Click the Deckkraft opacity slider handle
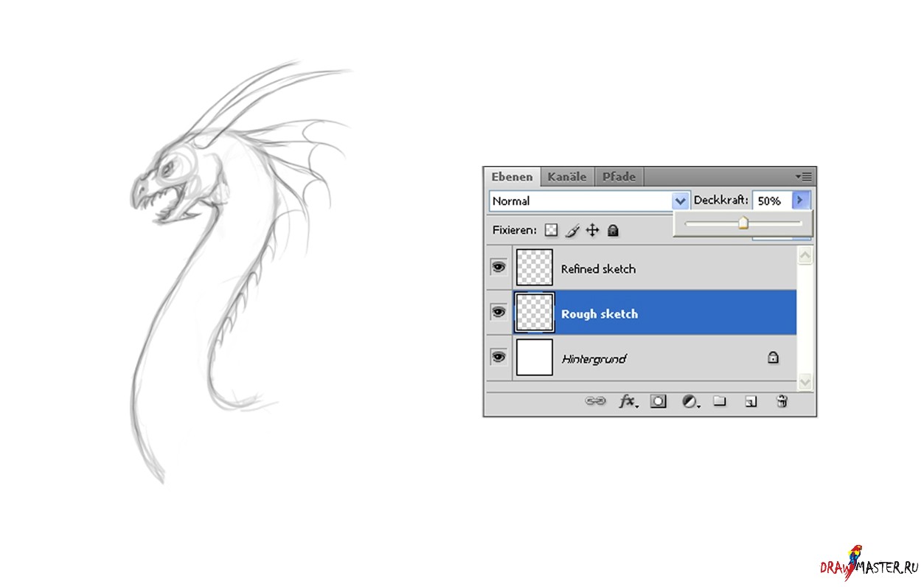 [743, 223]
